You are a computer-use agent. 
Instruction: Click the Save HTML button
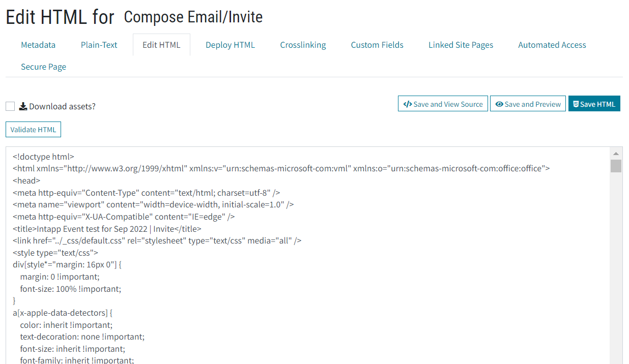(594, 104)
